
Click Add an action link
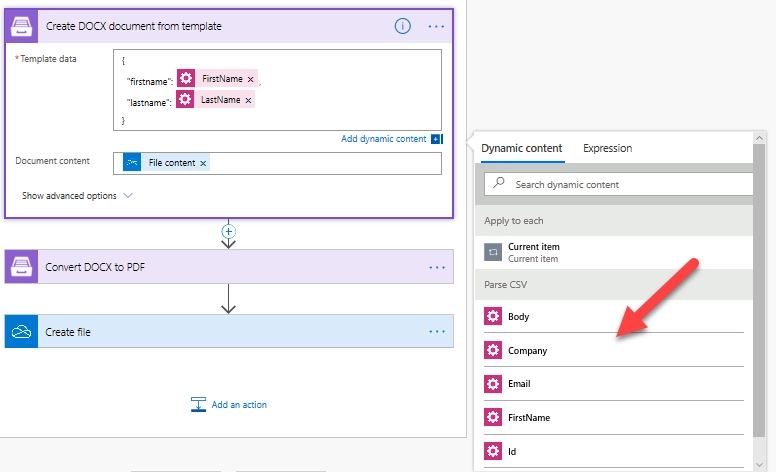click(x=239, y=404)
